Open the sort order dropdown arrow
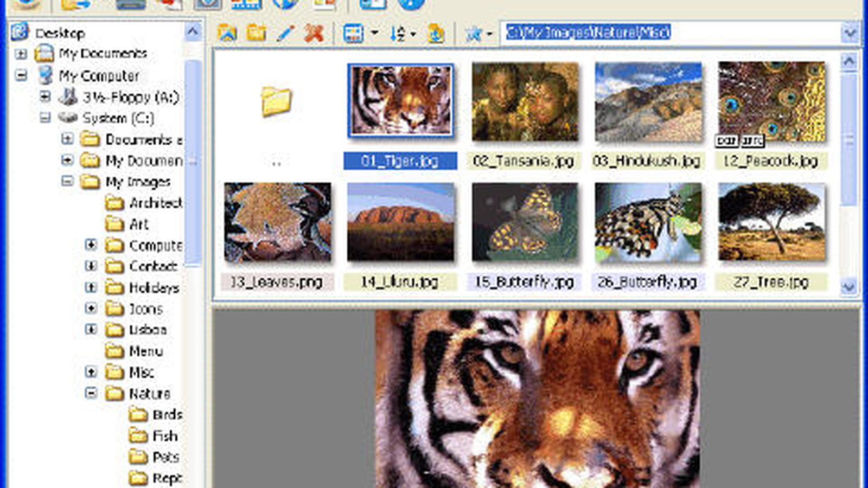The width and height of the screenshot is (868, 488). pos(413,34)
